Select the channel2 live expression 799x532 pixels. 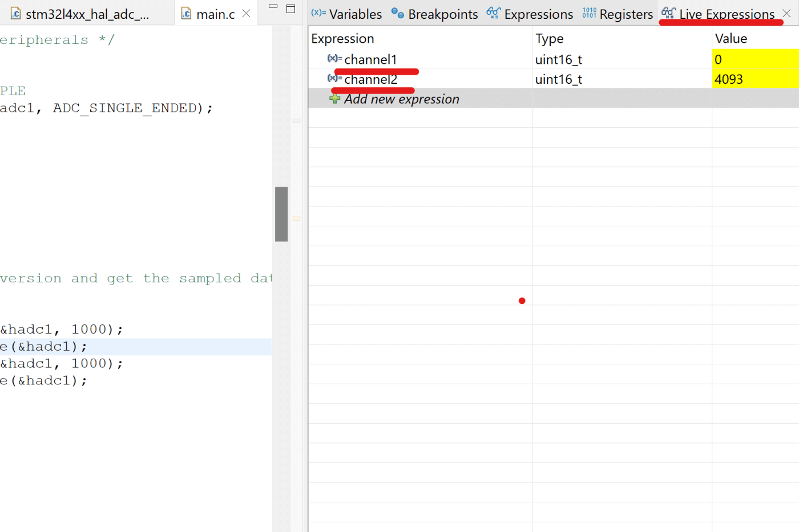coord(371,79)
